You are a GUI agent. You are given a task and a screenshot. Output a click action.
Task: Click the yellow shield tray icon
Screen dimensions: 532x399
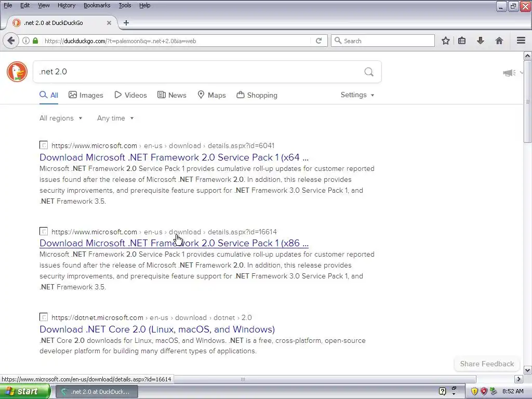pos(474,391)
